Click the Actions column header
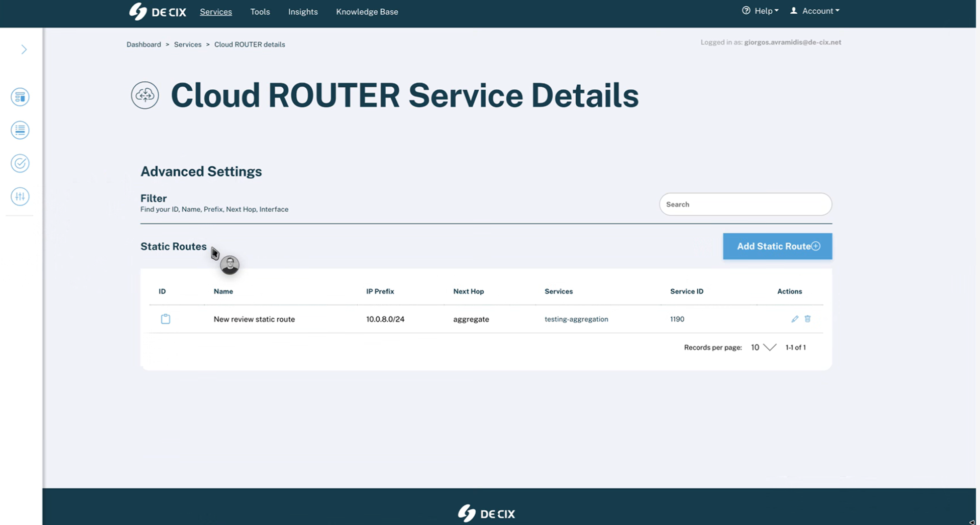Image resolution: width=980 pixels, height=525 pixels. coord(789,291)
